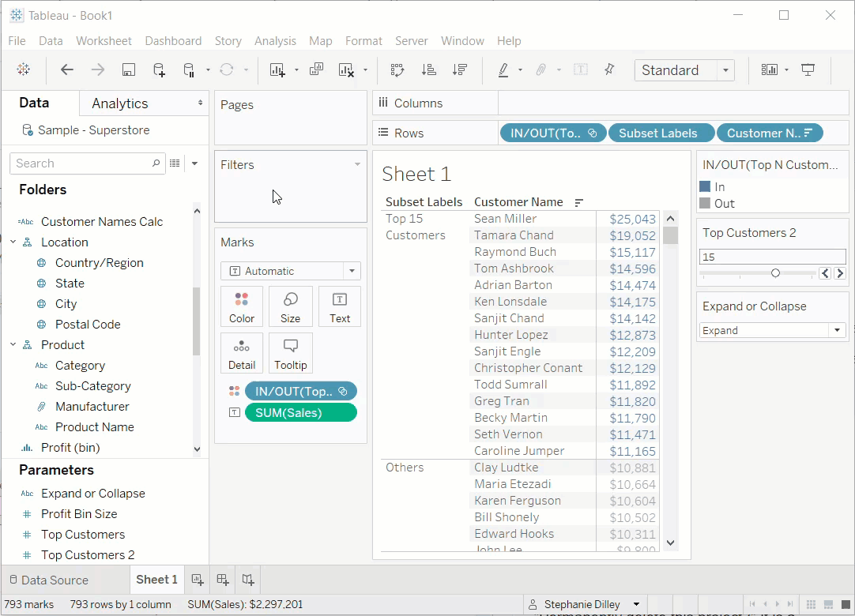Click the View Data grid icon
The image size is (855, 616).
pos(175,163)
